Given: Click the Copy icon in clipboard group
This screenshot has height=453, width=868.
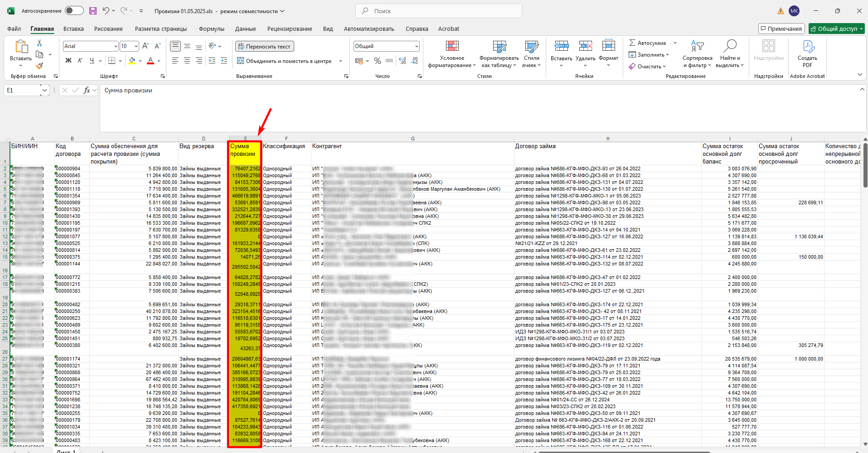Looking at the screenshot, I should (39, 55).
